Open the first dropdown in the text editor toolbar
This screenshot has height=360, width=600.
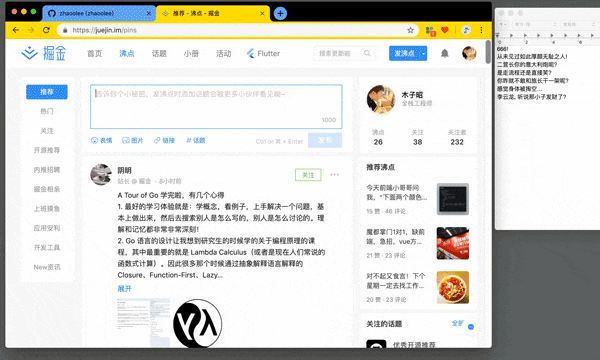click(x=503, y=24)
